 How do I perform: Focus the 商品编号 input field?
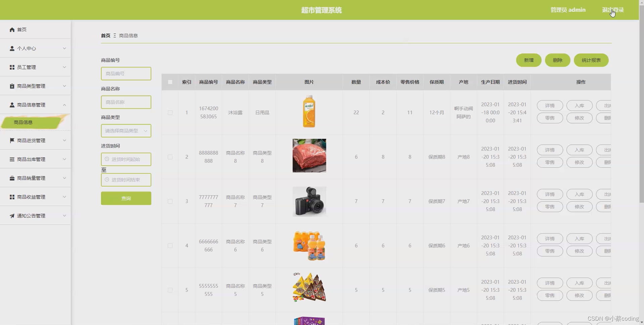click(x=126, y=74)
